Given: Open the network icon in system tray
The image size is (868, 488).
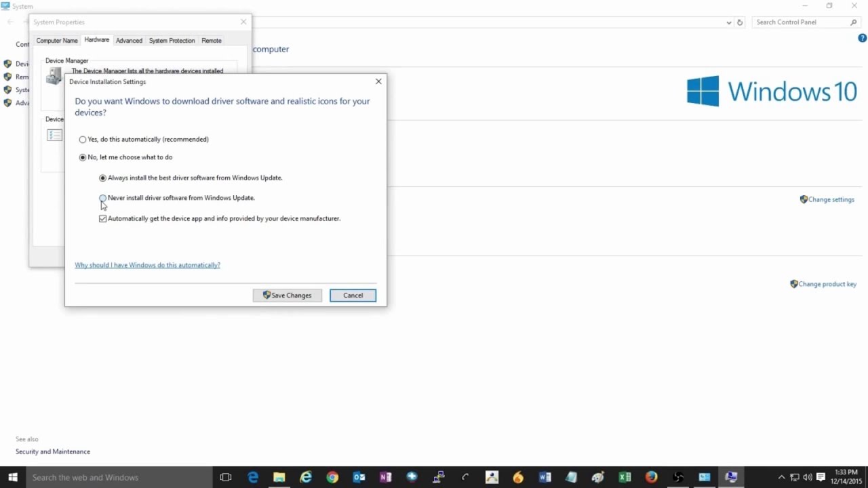Looking at the screenshot, I should point(795,477).
